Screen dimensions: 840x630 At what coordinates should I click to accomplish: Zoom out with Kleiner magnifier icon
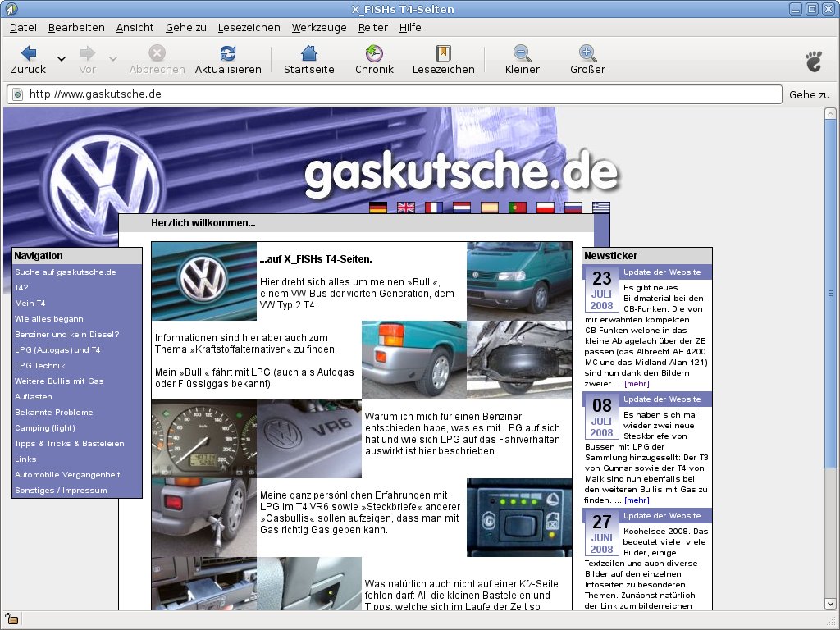[x=522, y=53]
